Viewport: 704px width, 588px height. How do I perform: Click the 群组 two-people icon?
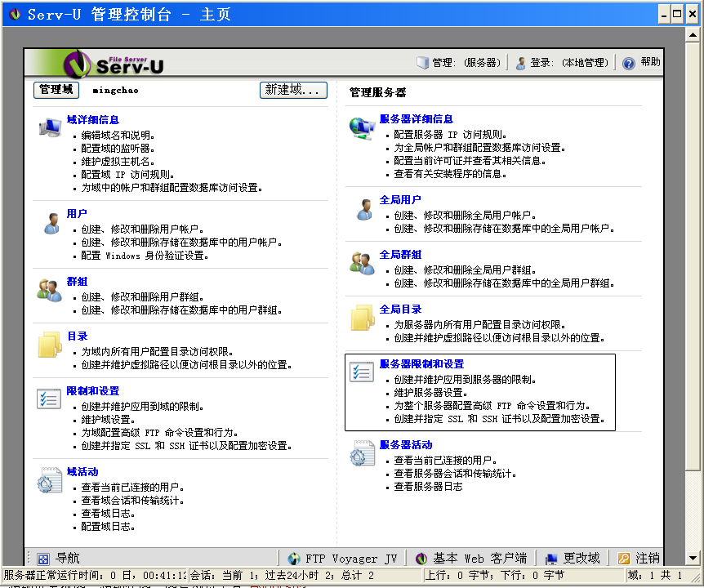pos(49,290)
